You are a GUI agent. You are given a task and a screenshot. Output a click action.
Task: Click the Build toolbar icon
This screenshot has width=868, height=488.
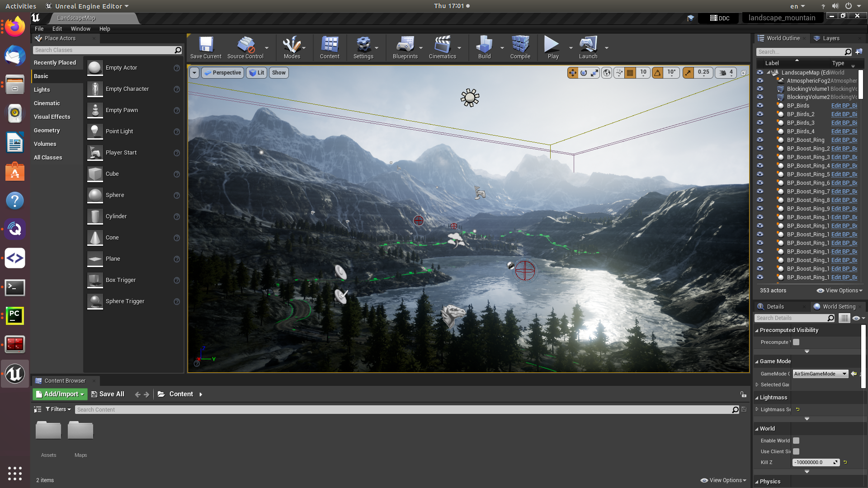coord(484,47)
